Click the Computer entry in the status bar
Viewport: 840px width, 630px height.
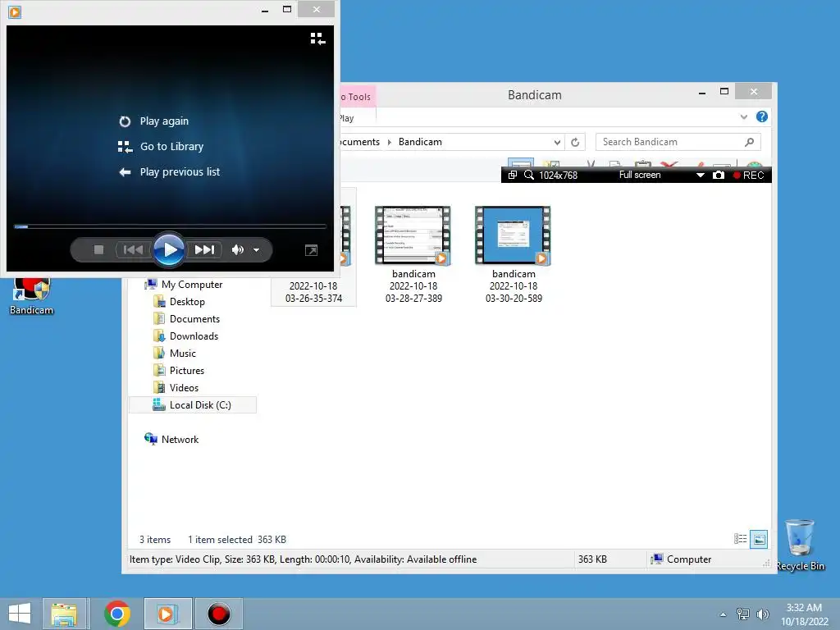tap(682, 559)
